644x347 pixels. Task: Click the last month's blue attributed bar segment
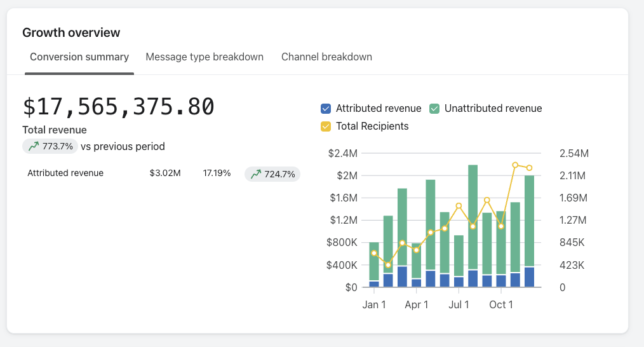click(530, 277)
